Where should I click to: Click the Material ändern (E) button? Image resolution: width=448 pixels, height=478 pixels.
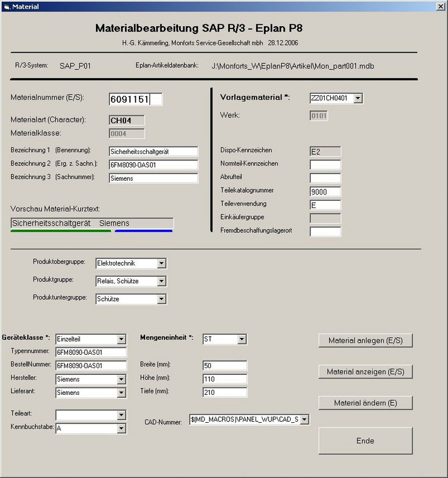click(365, 403)
